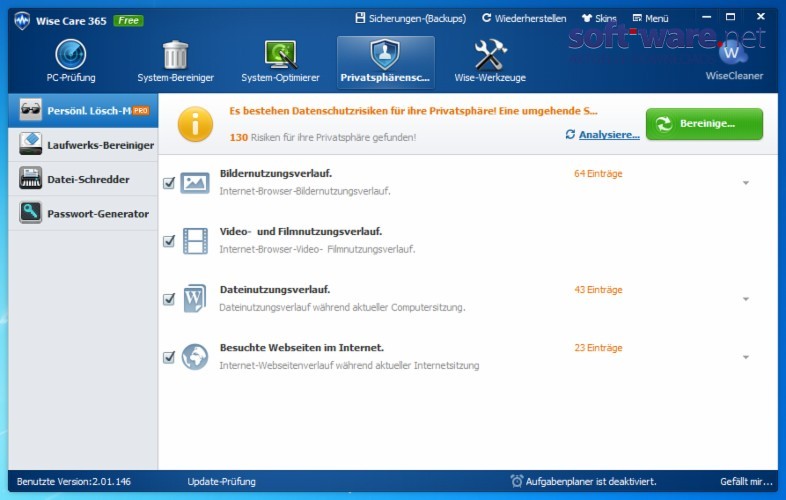Open System-Optimierer monitor icon

point(281,54)
